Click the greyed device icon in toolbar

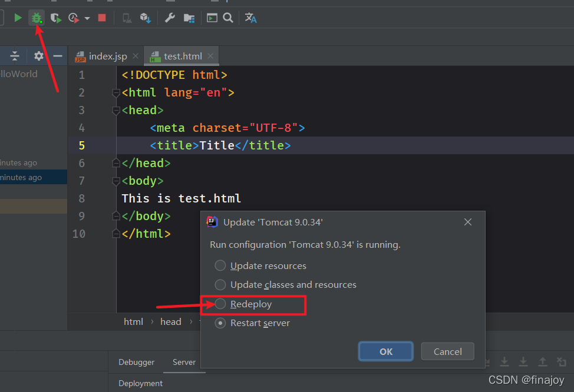tap(127, 18)
